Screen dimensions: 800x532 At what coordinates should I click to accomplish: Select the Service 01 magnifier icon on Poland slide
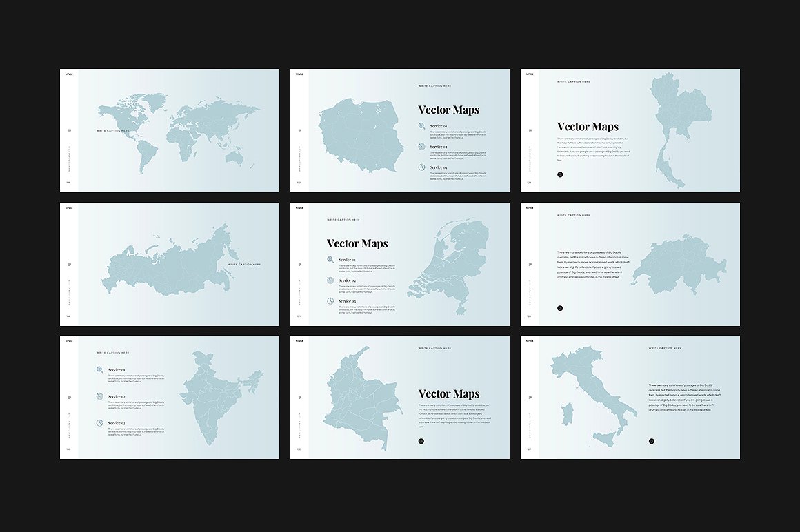(421, 125)
